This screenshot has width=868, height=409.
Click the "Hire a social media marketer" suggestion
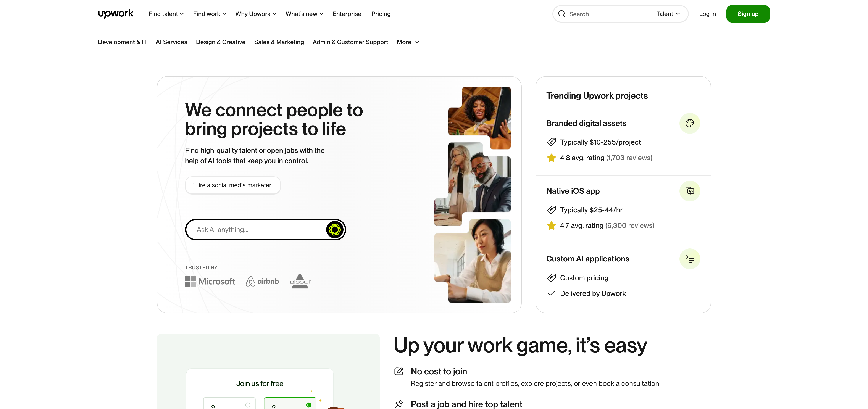pos(232,185)
